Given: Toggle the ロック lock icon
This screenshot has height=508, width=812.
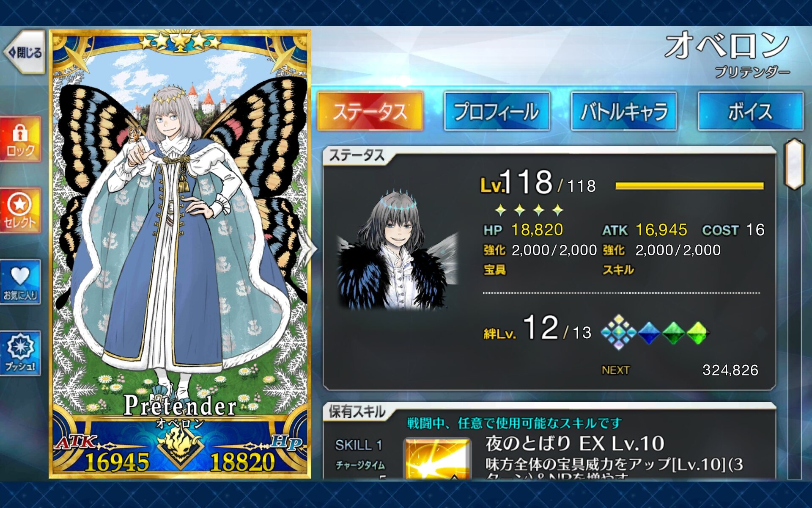Looking at the screenshot, I should click(x=20, y=139).
